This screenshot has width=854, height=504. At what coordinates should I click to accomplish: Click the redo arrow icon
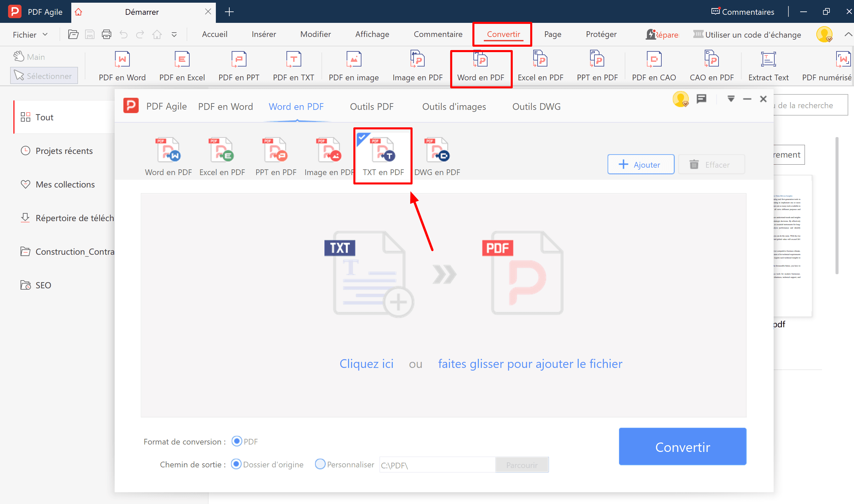click(140, 34)
